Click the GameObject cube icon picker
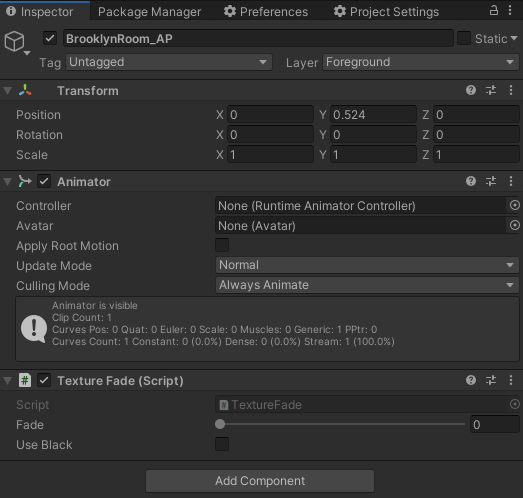 [15, 42]
